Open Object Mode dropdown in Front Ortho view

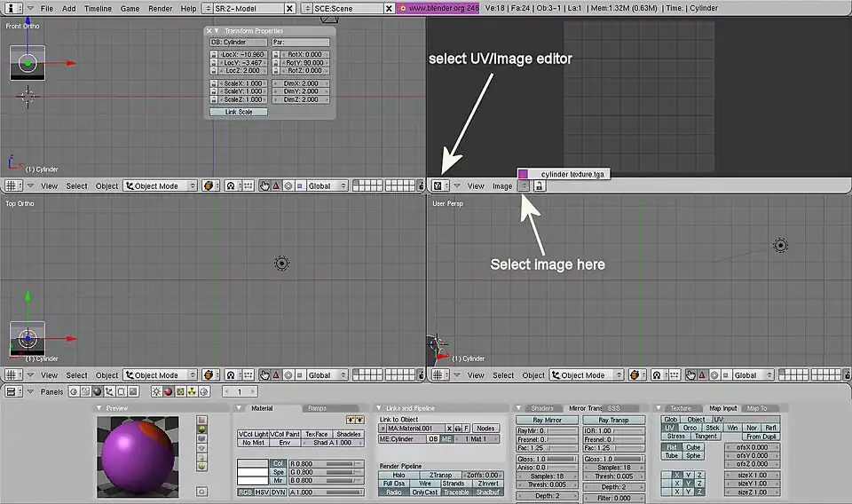[x=162, y=186]
